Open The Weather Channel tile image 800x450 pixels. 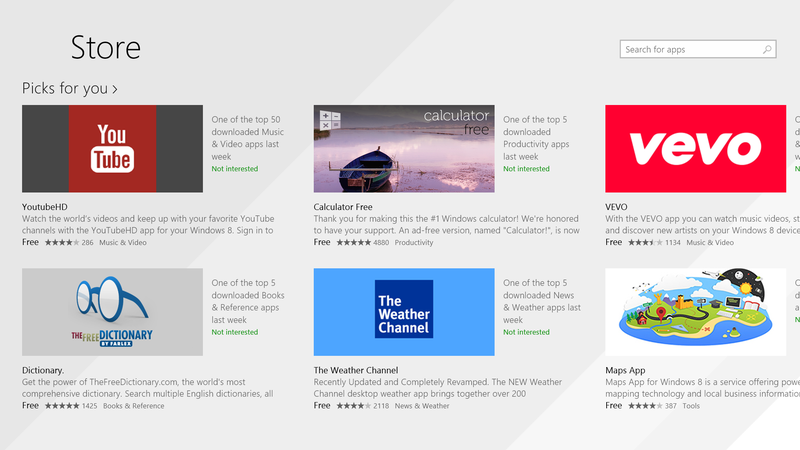coord(404,312)
